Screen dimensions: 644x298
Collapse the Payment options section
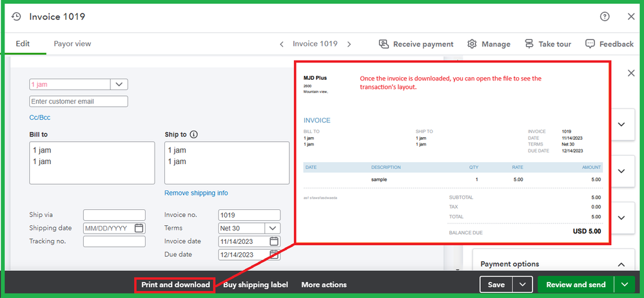tap(621, 265)
